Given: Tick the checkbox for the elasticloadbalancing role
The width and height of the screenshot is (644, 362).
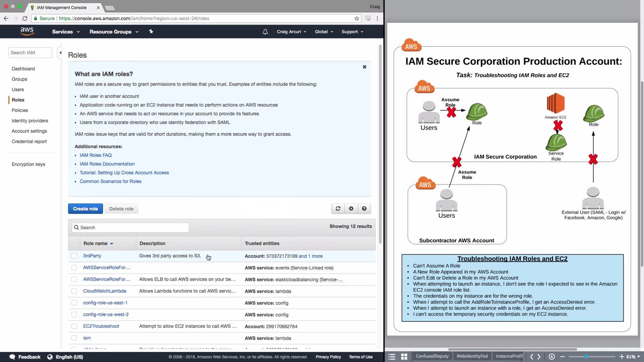Looking at the screenshot, I should 74,279.
